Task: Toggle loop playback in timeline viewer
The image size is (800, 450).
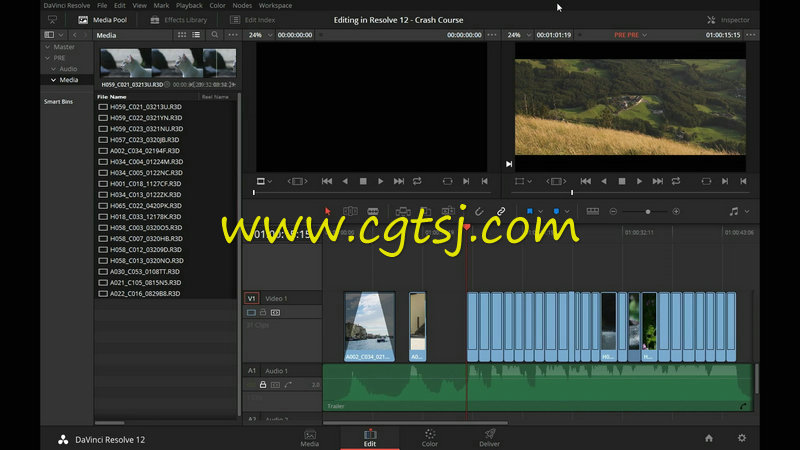Action: [676, 181]
